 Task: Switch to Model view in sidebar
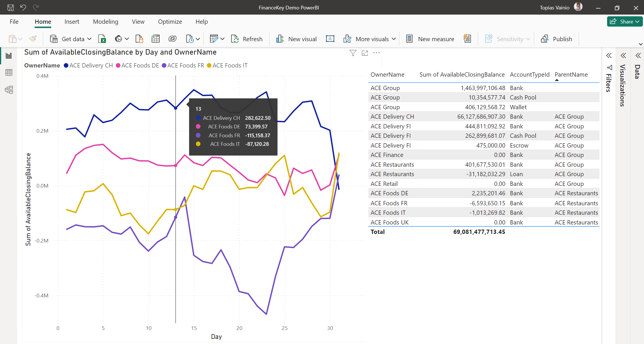pos(9,90)
